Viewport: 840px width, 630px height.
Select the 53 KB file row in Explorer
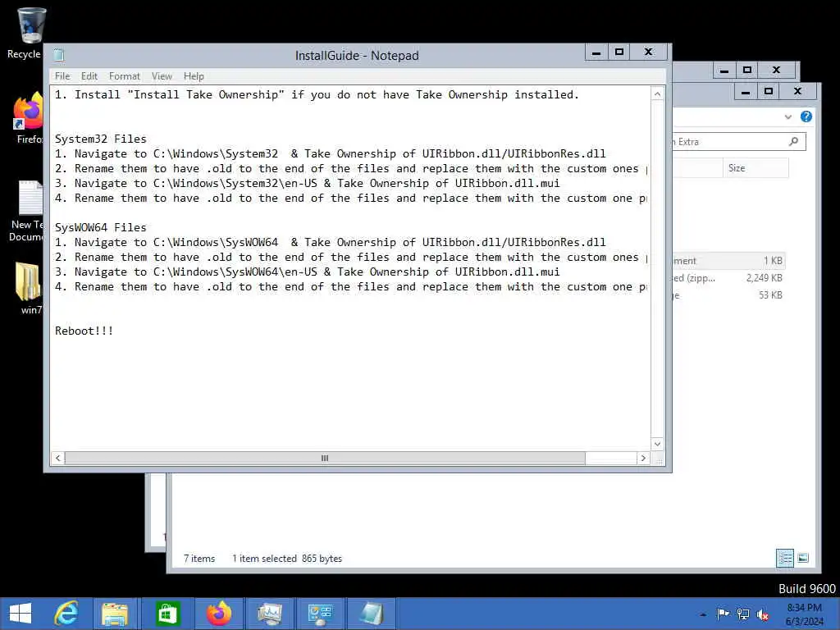click(728, 295)
